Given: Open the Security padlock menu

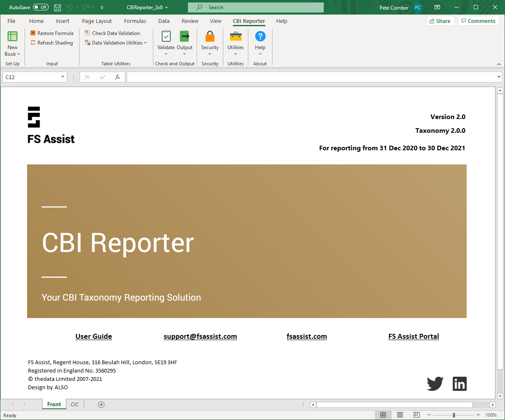Looking at the screenshot, I should coord(210,43).
